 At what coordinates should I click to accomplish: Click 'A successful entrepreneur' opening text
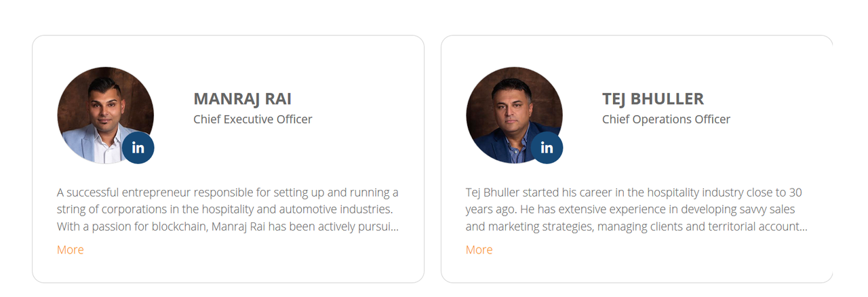tap(121, 193)
